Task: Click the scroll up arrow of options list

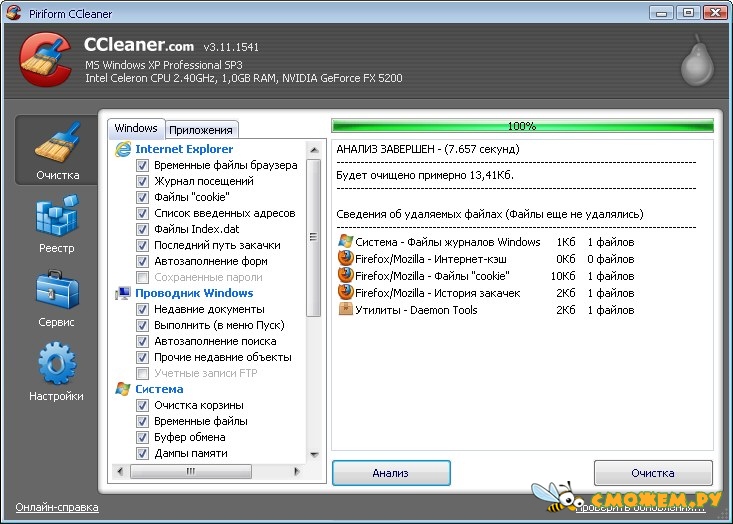Action: [x=314, y=150]
